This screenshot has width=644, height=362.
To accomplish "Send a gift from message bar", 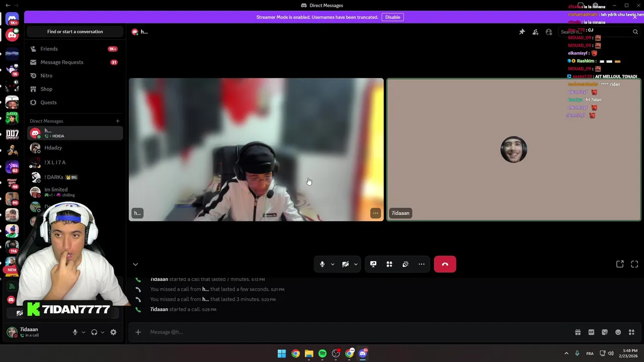I will pos(578,332).
